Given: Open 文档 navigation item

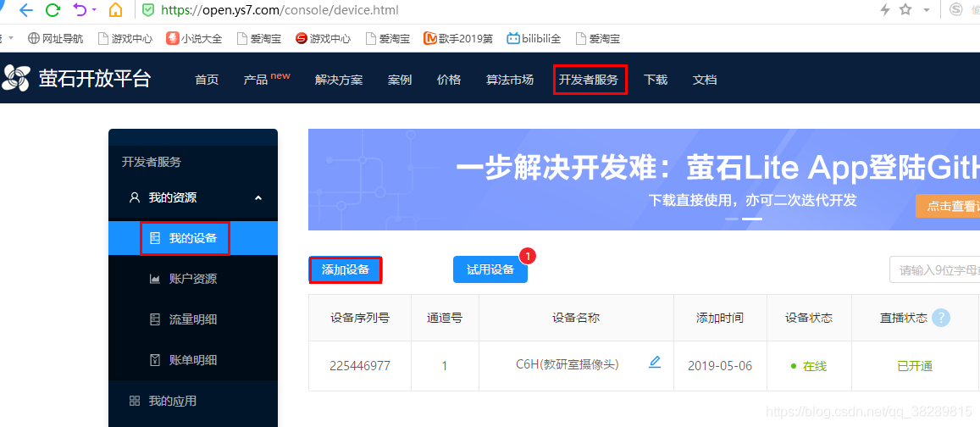Looking at the screenshot, I should click(705, 80).
